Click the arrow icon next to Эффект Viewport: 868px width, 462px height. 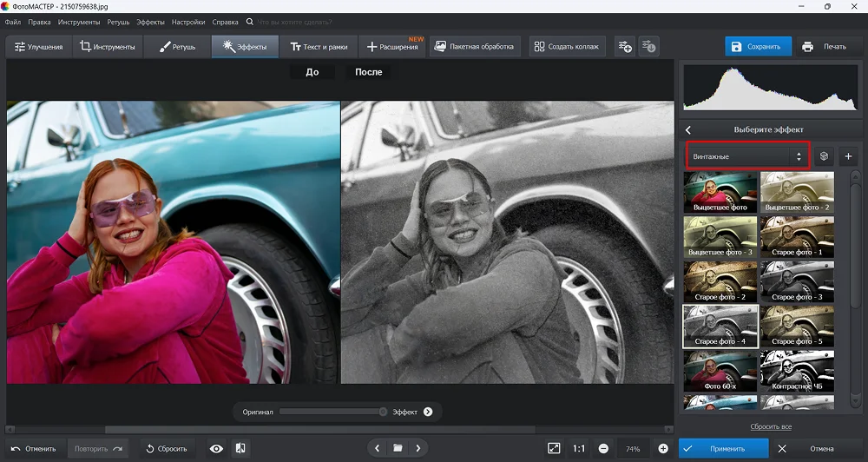point(428,412)
